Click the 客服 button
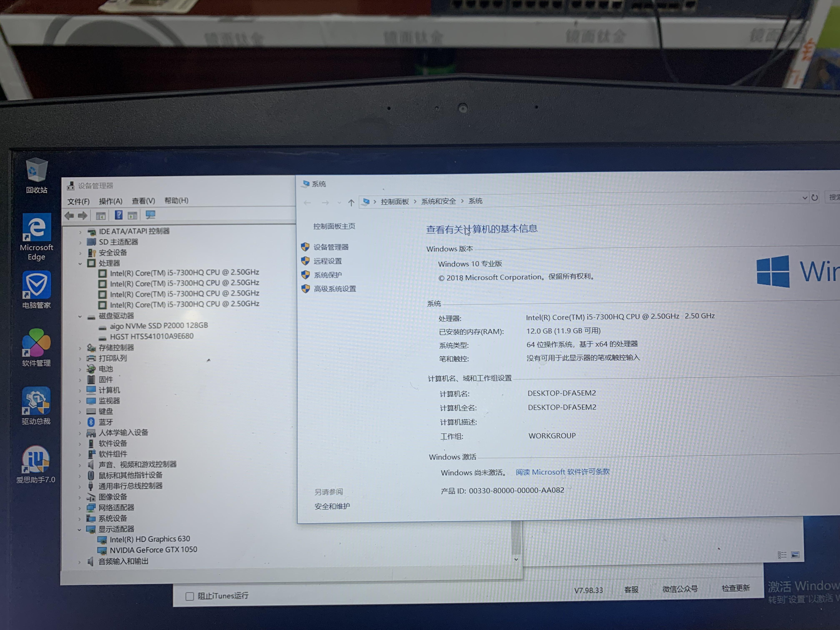Viewport: 840px width, 630px height. pyautogui.click(x=631, y=589)
